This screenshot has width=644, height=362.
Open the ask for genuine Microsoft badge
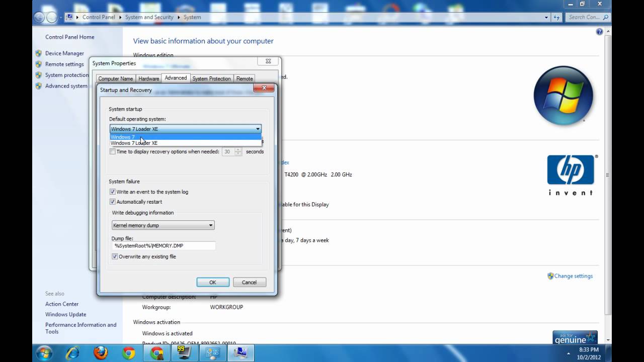click(575, 337)
